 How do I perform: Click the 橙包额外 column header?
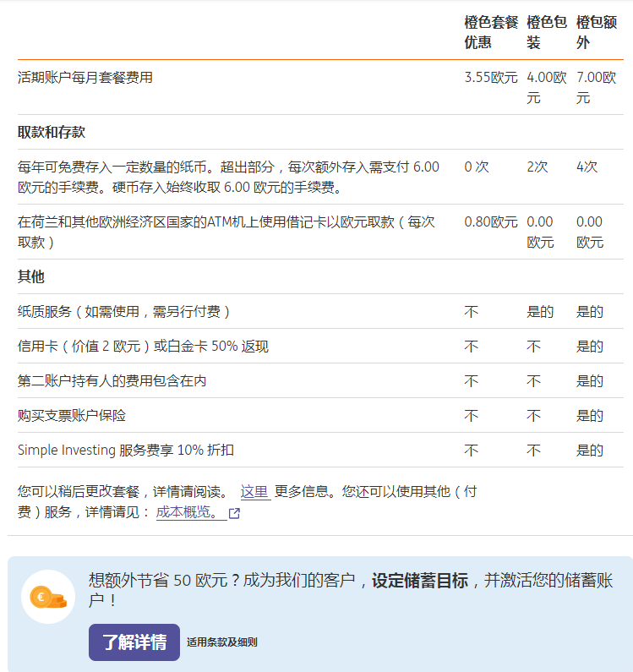click(x=595, y=32)
